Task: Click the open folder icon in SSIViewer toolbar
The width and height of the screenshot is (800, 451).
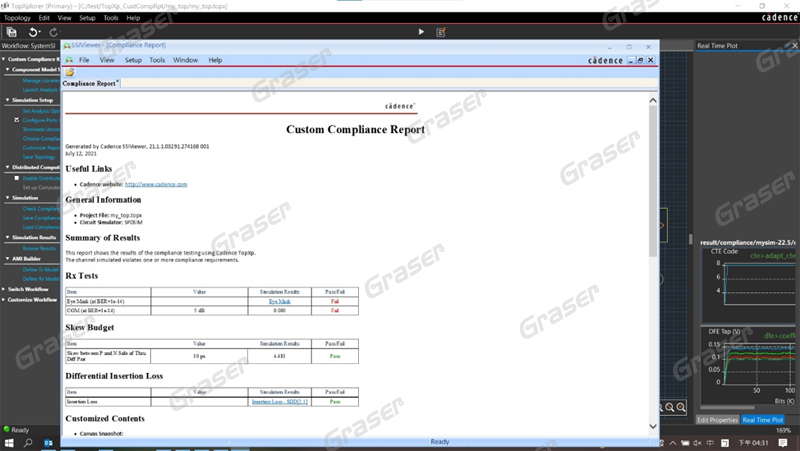Action: click(69, 72)
